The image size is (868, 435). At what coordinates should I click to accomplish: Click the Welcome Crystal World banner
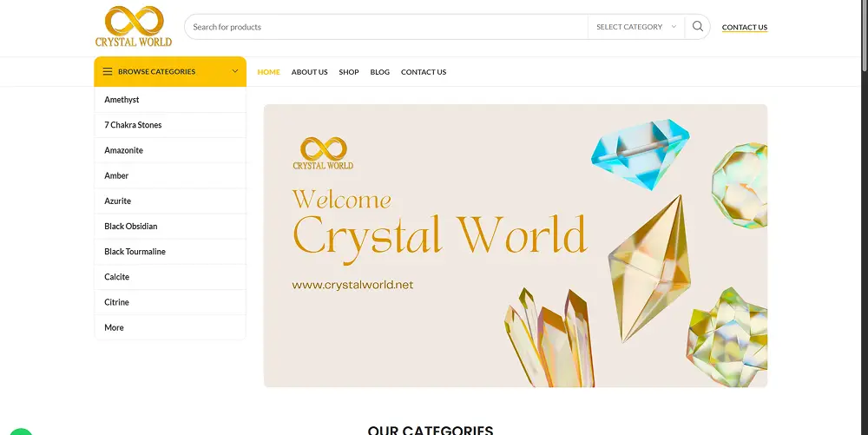point(516,246)
